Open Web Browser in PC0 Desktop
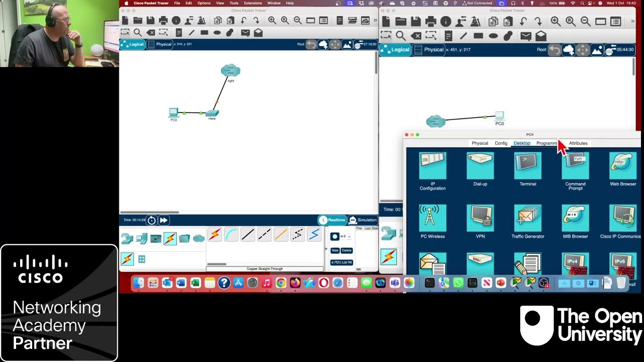This screenshot has height=362, width=644. [623, 170]
